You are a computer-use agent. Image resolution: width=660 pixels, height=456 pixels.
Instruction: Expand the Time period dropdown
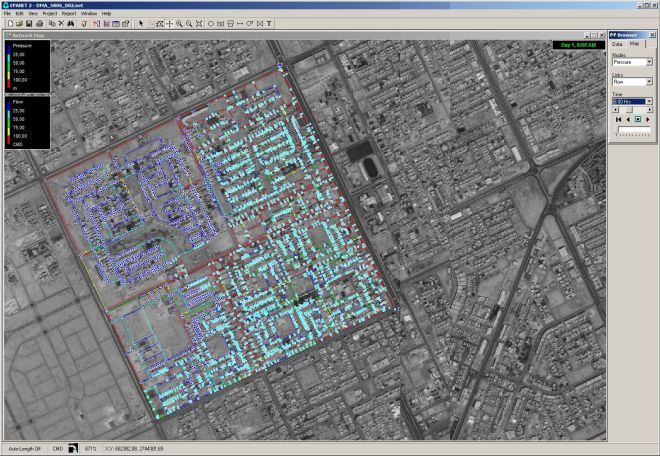coord(649,101)
